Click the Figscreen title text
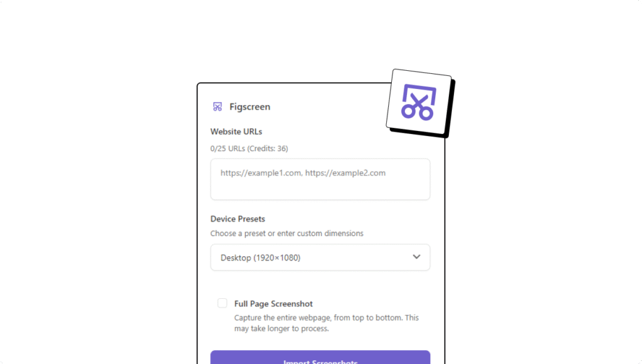The width and height of the screenshot is (642, 364). point(250,107)
